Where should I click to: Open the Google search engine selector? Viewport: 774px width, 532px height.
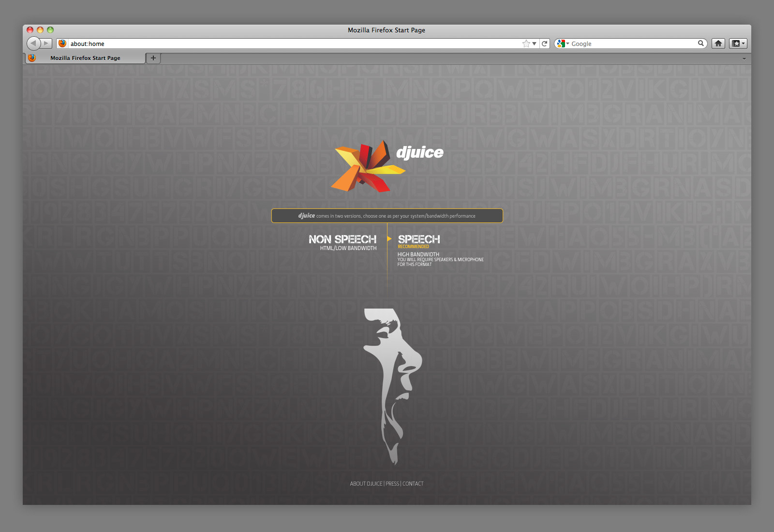point(563,44)
